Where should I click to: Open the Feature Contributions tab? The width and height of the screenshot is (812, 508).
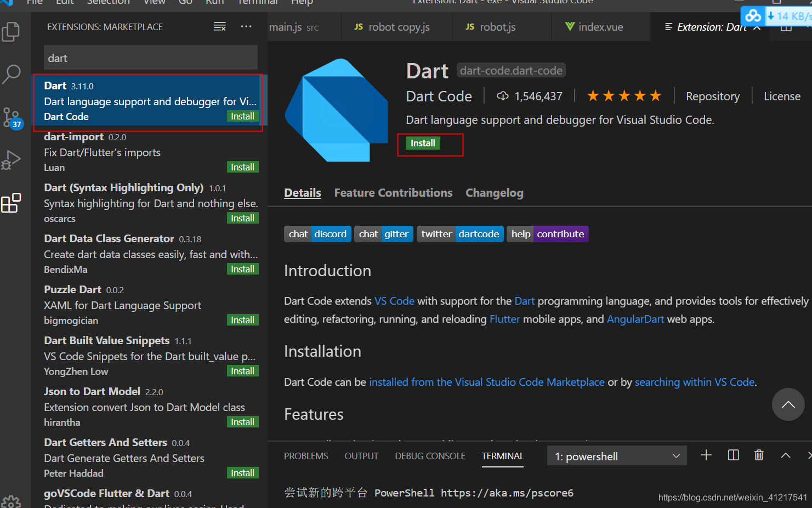click(x=393, y=193)
